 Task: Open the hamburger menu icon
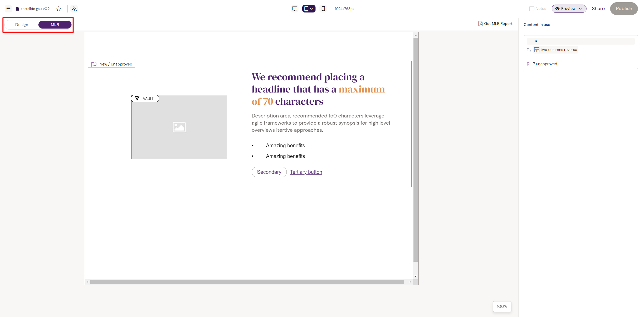tap(8, 9)
